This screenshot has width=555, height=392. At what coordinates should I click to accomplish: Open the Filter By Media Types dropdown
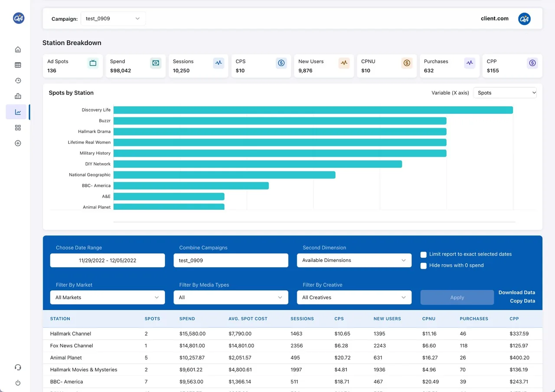click(x=231, y=297)
